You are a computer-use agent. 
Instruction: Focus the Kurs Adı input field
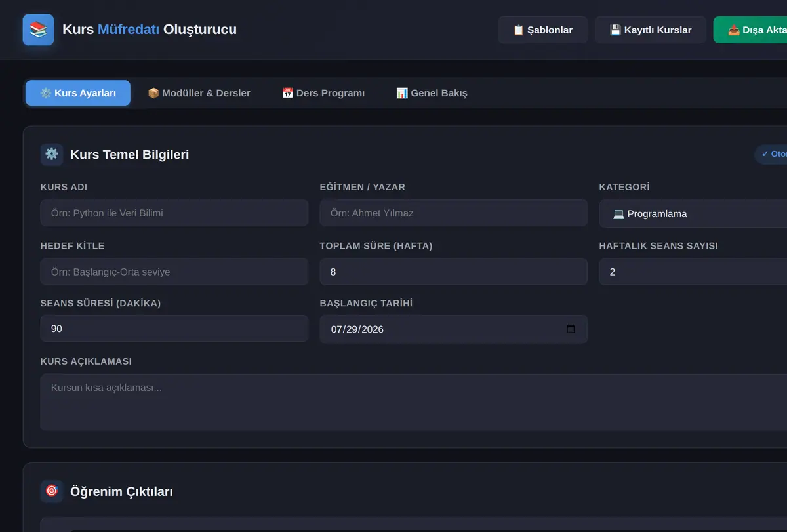(x=174, y=213)
